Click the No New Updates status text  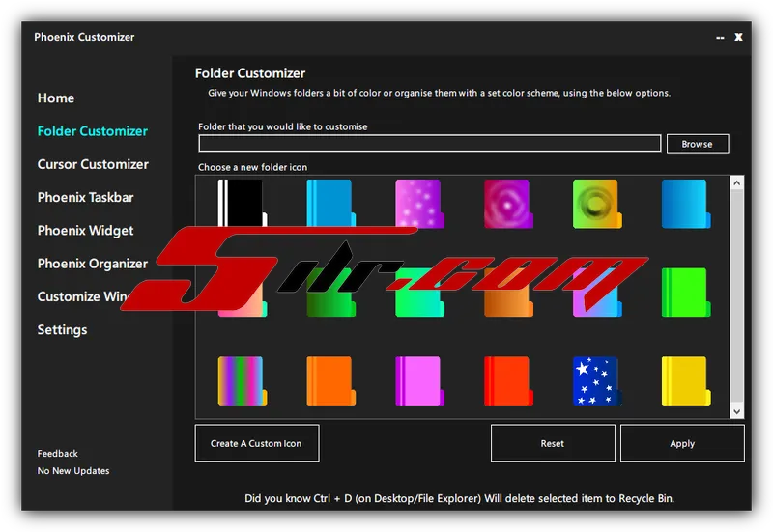(73, 471)
